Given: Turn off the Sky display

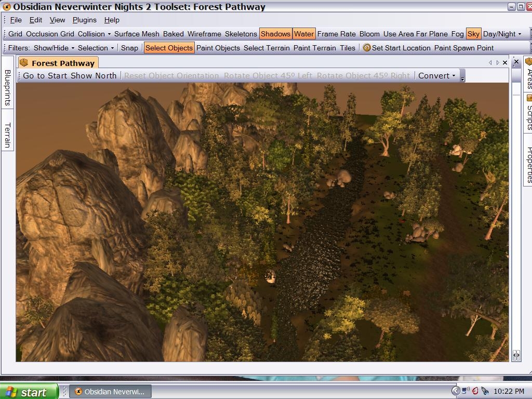Looking at the screenshot, I should coord(473,34).
